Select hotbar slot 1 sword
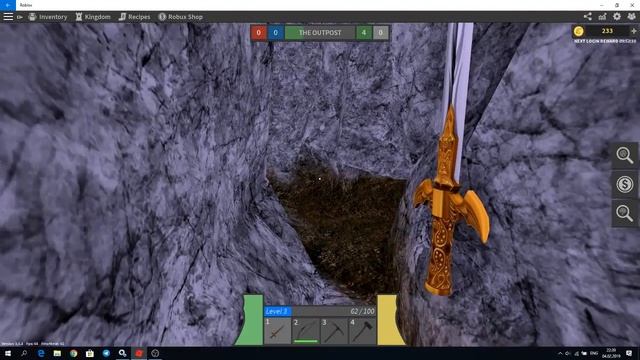This screenshot has height=360, width=640. click(x=278, y=331)
